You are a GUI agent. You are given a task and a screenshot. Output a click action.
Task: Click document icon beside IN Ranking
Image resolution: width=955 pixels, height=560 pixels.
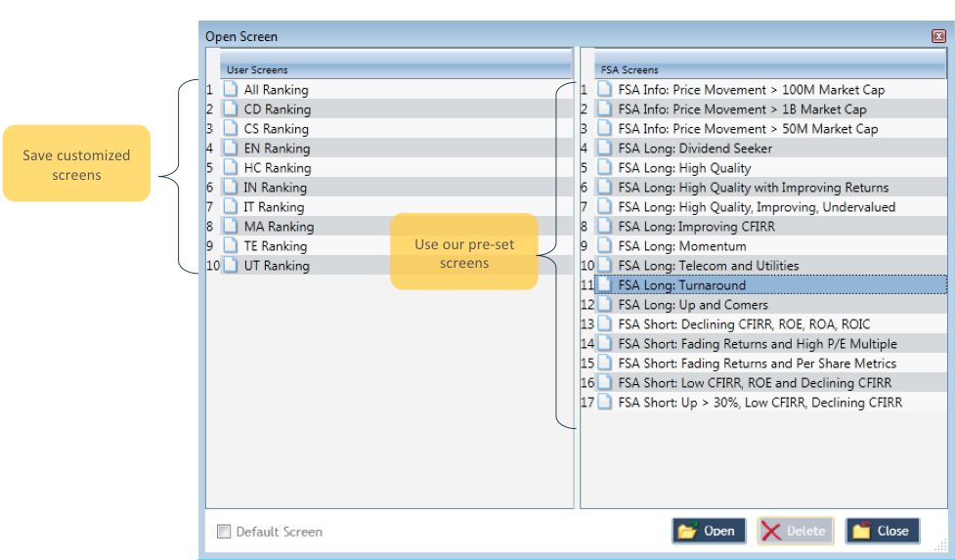point(231,187)
